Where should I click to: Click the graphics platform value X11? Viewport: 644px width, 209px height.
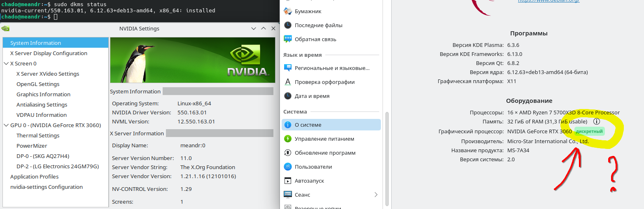[511, 81]
